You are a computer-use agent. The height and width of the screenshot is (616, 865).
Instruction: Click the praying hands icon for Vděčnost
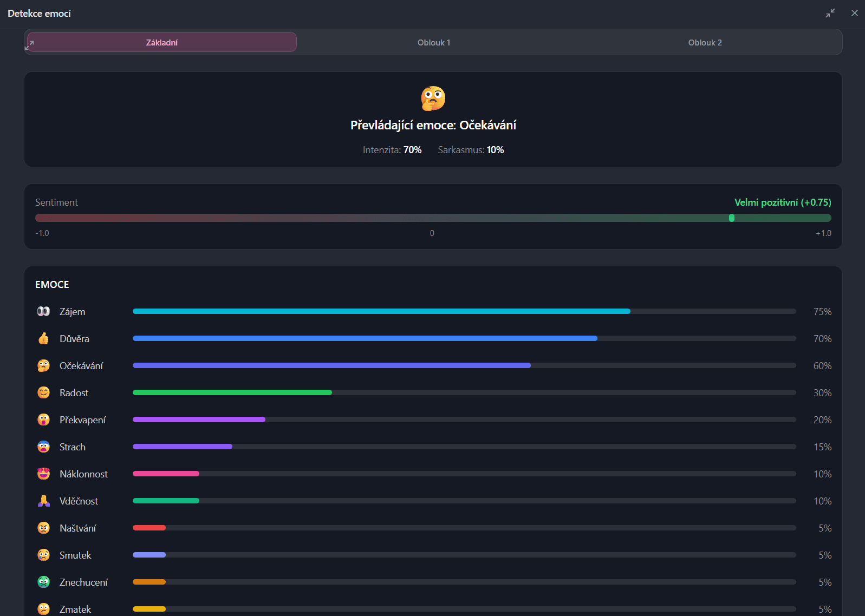coord(43,501)
